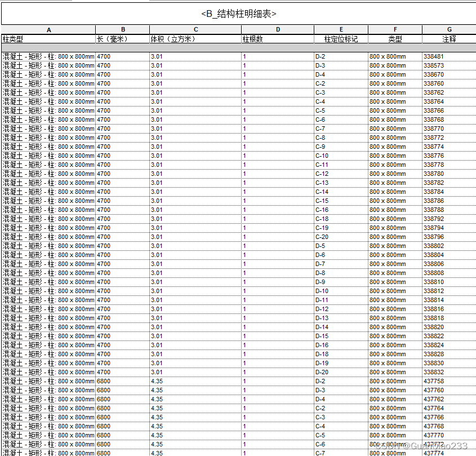Viewport: 476px width, 456px height.
Task: Click the 体积（立方米） header cell
Action: point(195,39)
